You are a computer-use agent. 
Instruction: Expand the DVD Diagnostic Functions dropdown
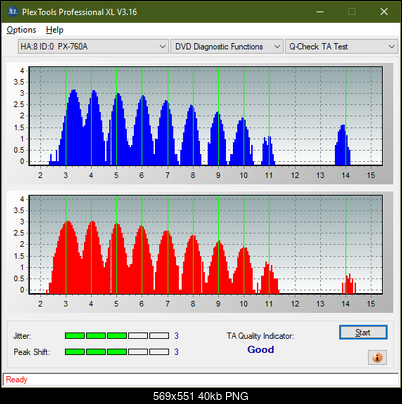[227, 47]
